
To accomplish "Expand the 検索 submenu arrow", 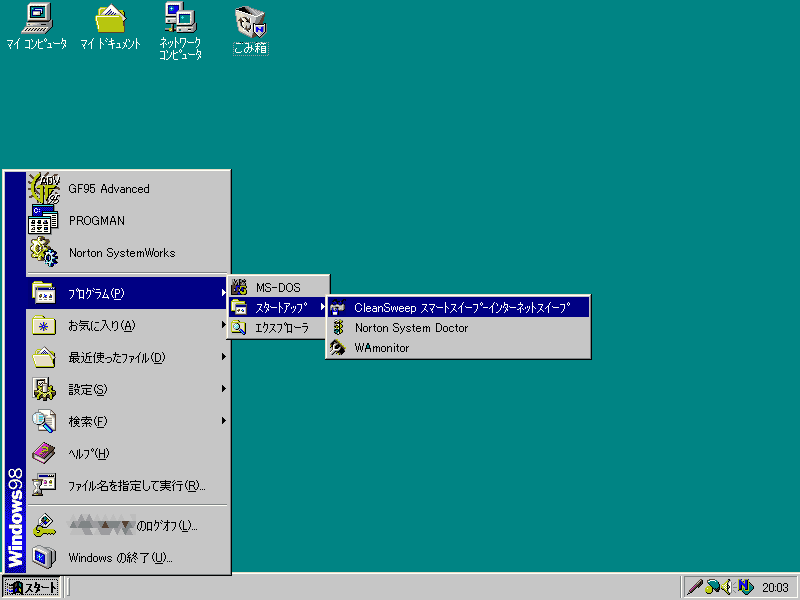I will pos(223,421).
